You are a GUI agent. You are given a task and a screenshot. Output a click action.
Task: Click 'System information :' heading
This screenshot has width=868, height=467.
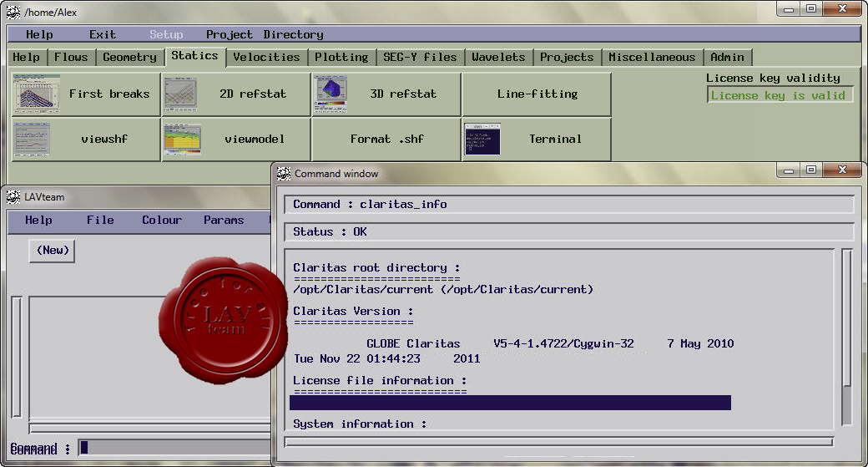click(x=360, y=424)
